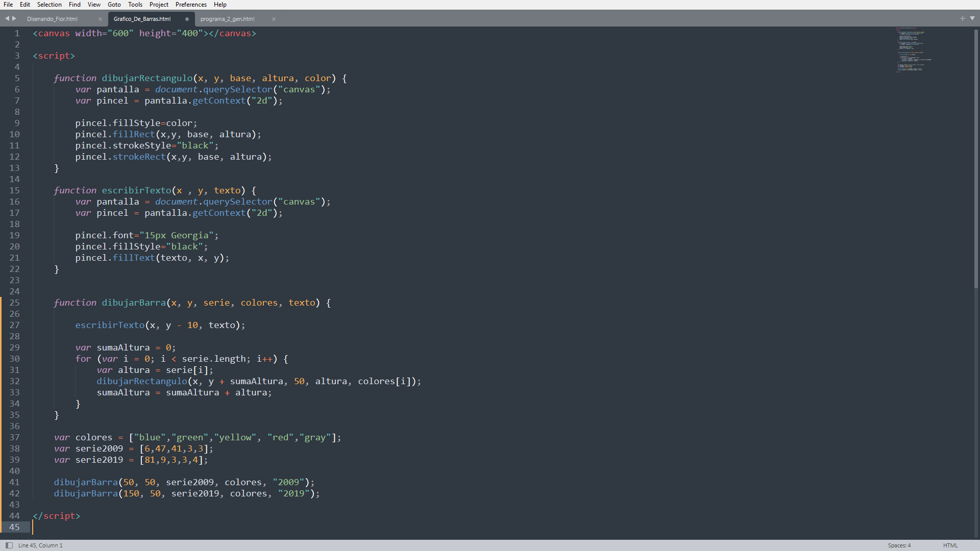Add new tab with plus icon
Screen dimensions: 980x551
[x=963, y=18]
